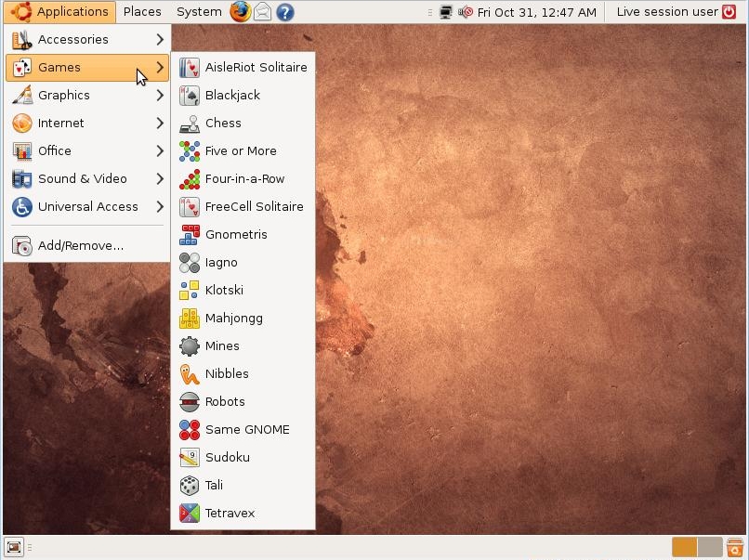Click the Tetravex label text

pyautogui.click(x=230, y=514)
